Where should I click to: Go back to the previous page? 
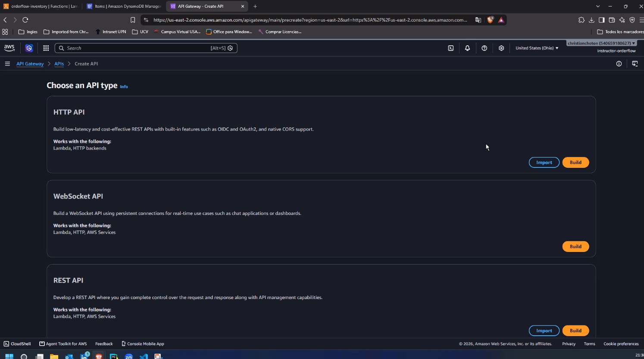tap(5, 20)
